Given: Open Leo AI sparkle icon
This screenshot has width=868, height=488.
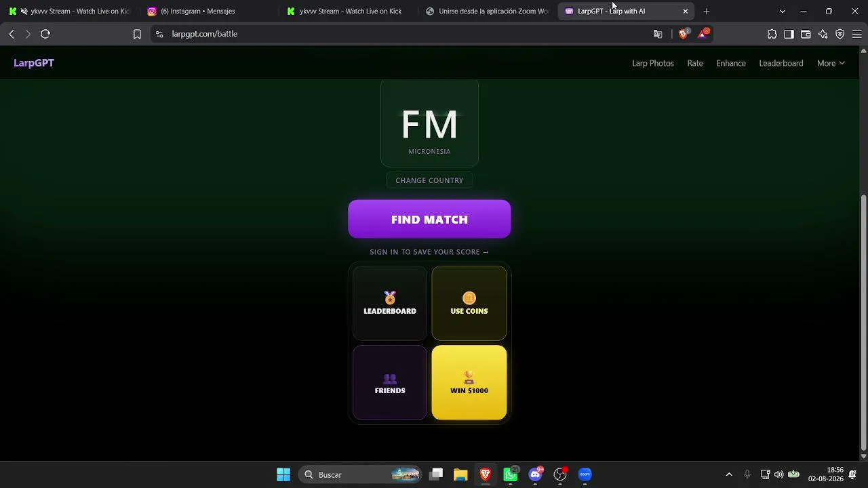Looking at the screenshot, I should [823, 34].
